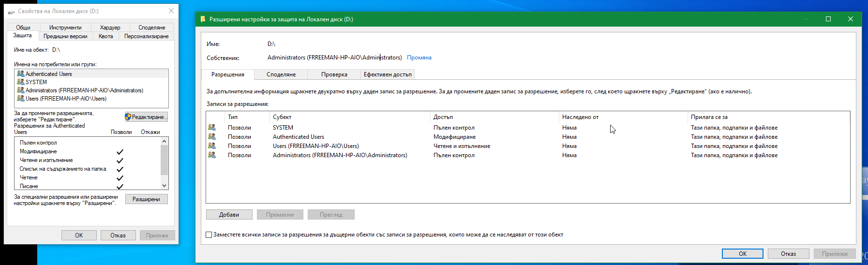The height and width of the screenshot is (265, 868).
Task: Click the drive icon in Properties title bar
Action: (12, 11)
